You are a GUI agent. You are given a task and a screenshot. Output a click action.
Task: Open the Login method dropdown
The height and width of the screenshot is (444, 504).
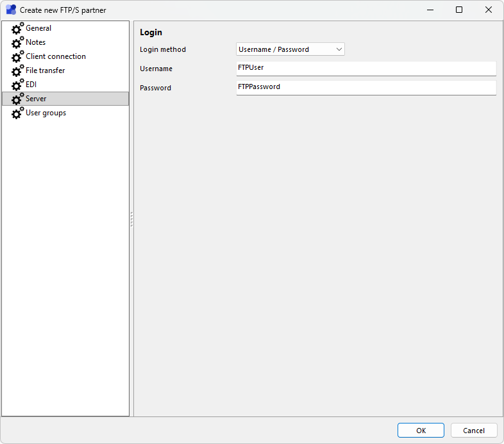coord(290,49)
